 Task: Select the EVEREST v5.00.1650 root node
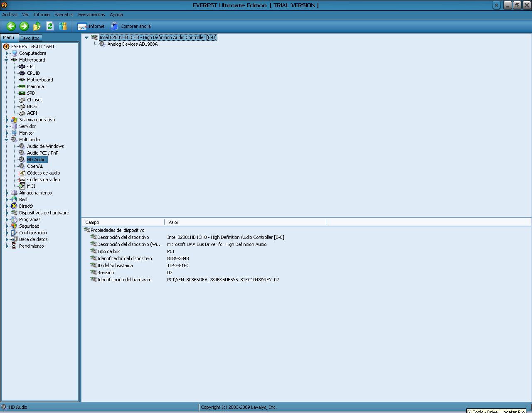32,47
